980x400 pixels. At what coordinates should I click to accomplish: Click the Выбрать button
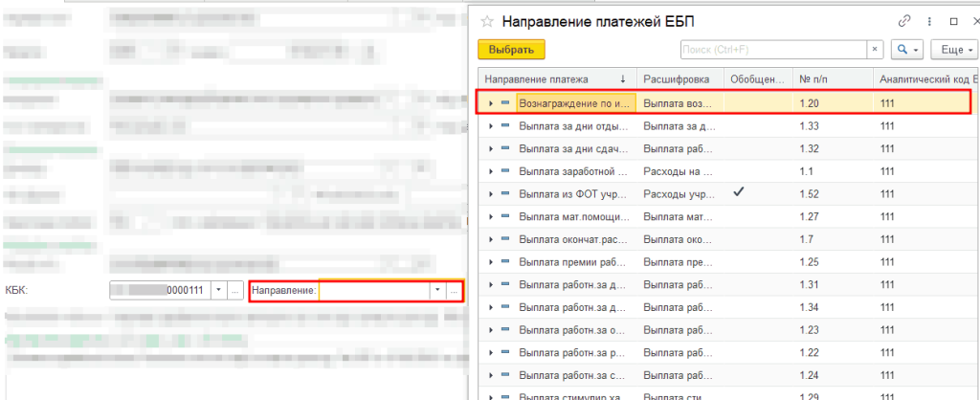[511, 50]
